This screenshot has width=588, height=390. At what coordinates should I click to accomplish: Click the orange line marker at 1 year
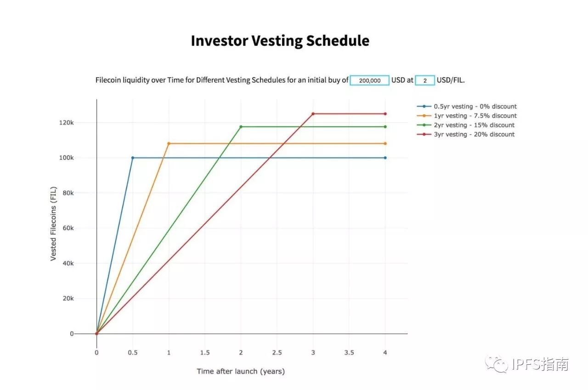click(169, 143)
